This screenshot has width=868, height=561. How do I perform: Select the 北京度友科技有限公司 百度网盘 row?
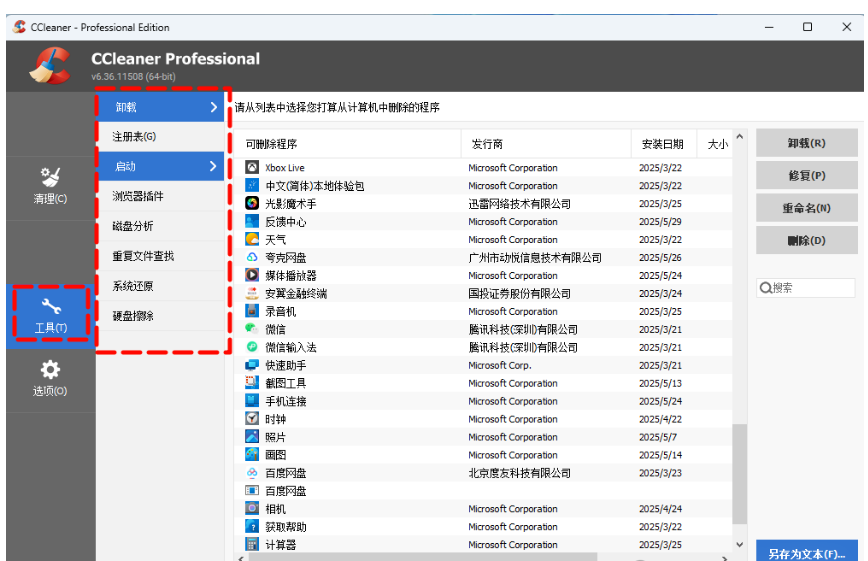coord(483,472)
